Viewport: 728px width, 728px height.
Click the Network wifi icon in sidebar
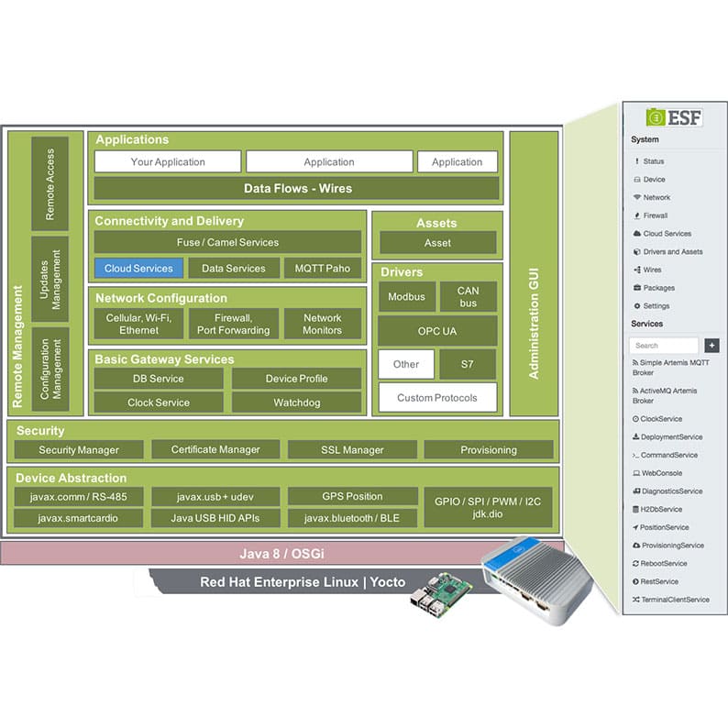[x=637, y=197]
